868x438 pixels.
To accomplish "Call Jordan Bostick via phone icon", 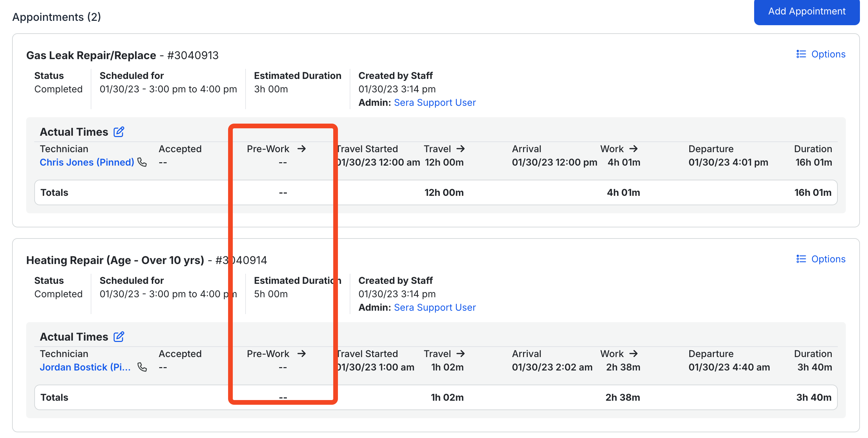I will [x=142, y=367].
